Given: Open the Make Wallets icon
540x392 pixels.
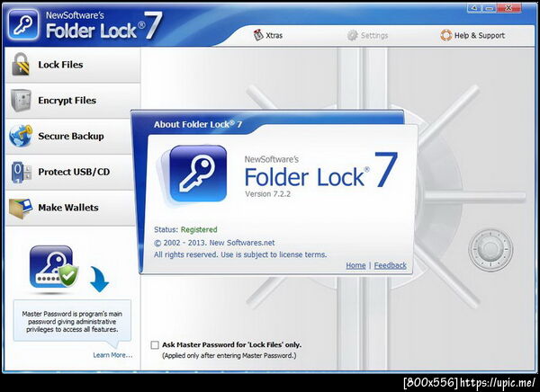Looking at the screenshot, I should pyautogui.click(x=21, y=208).
